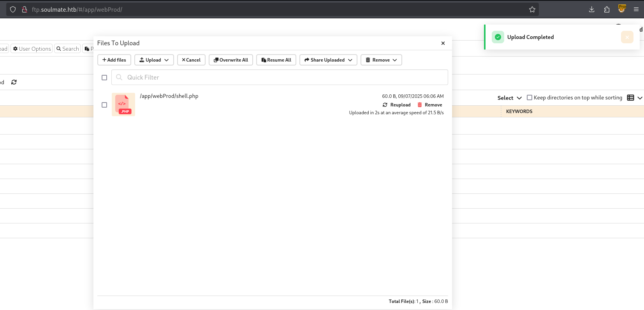Open the Upload dropdown button
This screenshot has width=644, height=310.
click(154, 60)
